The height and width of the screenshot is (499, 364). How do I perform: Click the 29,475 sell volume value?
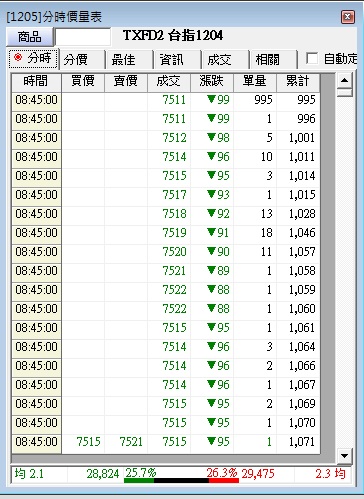[x=258, y=474]
